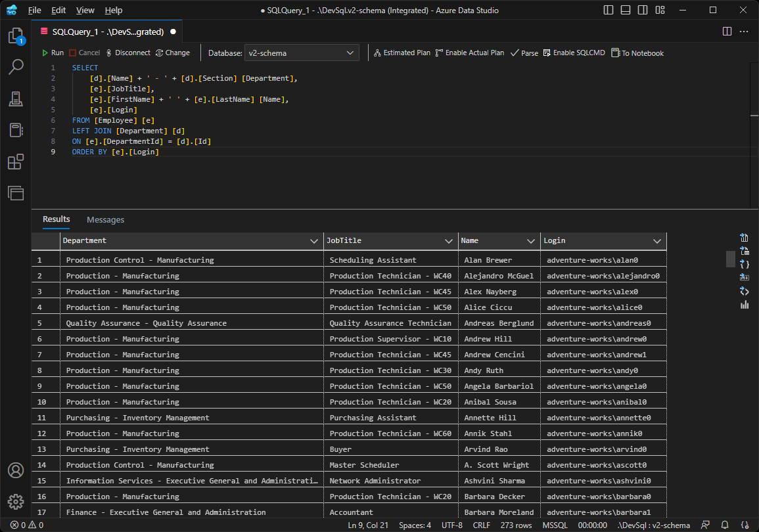Open the stacked-windows view icon in activity bar
Image resolution: width=759 pixels, height=532 pixels.
tap(16, 193)
